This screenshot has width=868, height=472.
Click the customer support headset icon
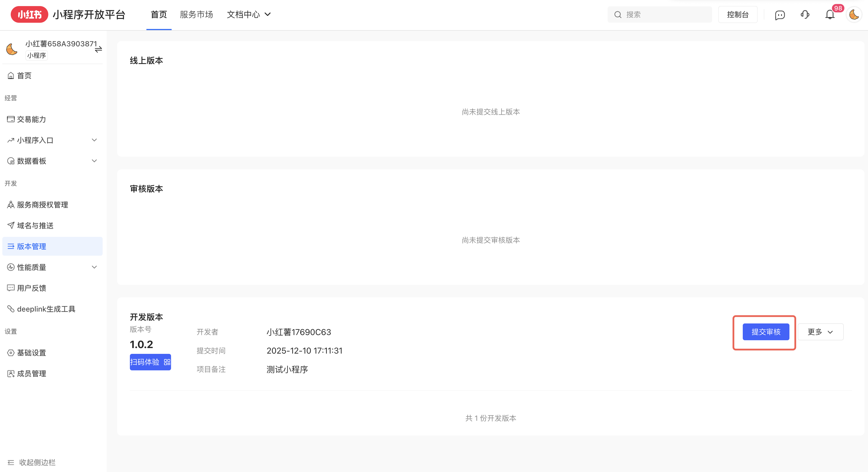805,14
